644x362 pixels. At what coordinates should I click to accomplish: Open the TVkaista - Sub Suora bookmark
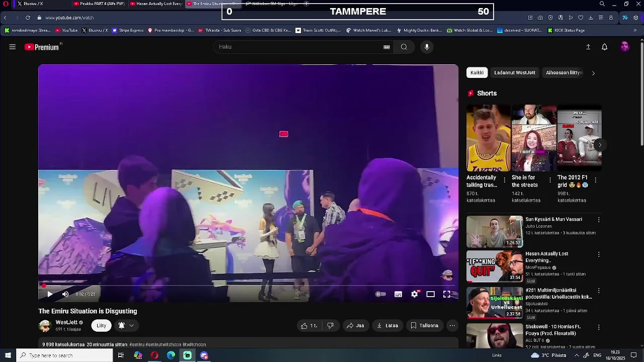pos(219,30)
